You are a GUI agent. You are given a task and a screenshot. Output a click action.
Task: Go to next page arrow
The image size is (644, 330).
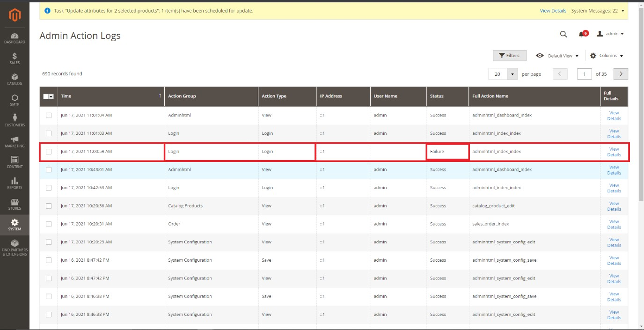(621, 74)
